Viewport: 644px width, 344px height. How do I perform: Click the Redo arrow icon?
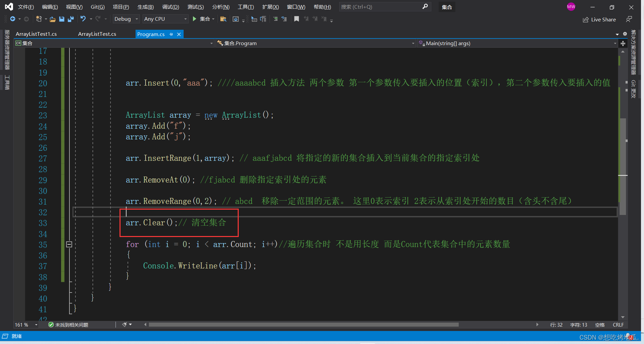98,19
